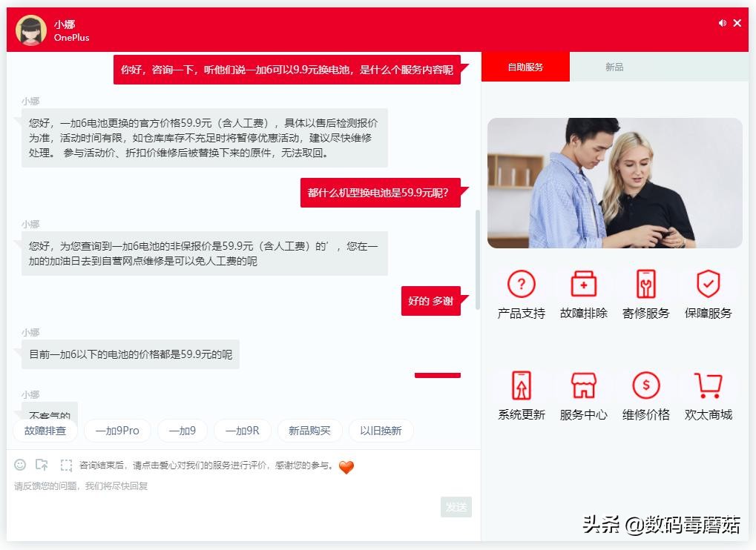Open the 服务中心 service center icon
The width and height of the screenshot is (756, 550).
[x=583, y=394]
